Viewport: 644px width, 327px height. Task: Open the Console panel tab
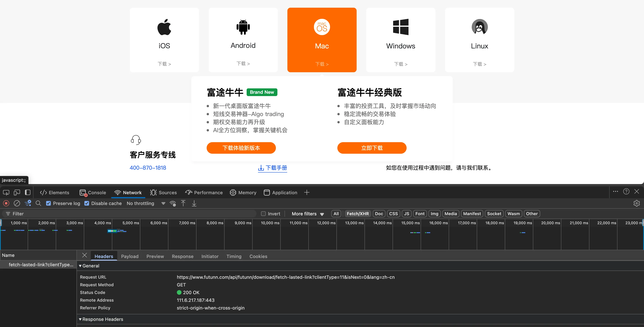[93, 193]
